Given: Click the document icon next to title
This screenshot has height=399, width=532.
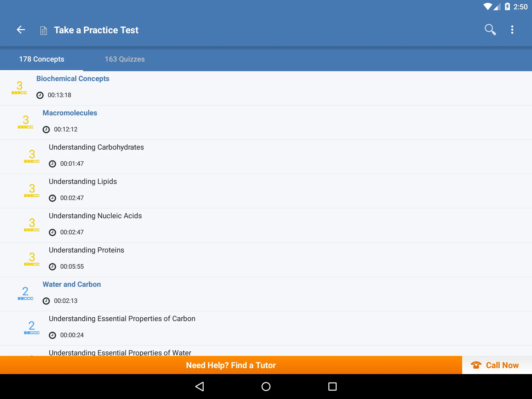Looking at the screenshot, I should pos(44,30).
